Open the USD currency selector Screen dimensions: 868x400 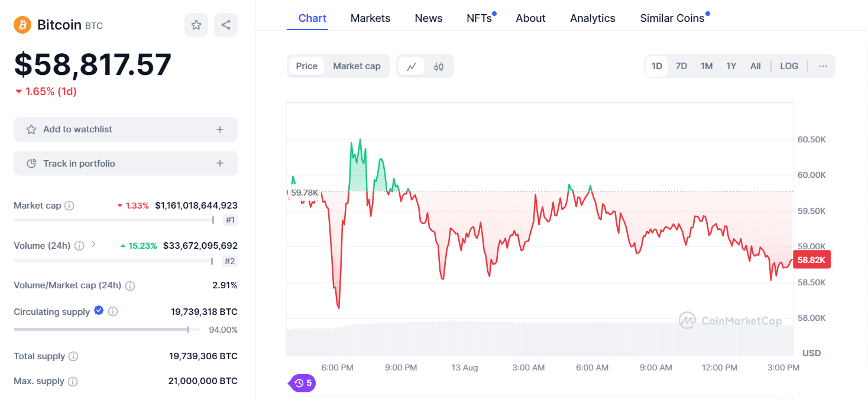[x=811, y=353]
